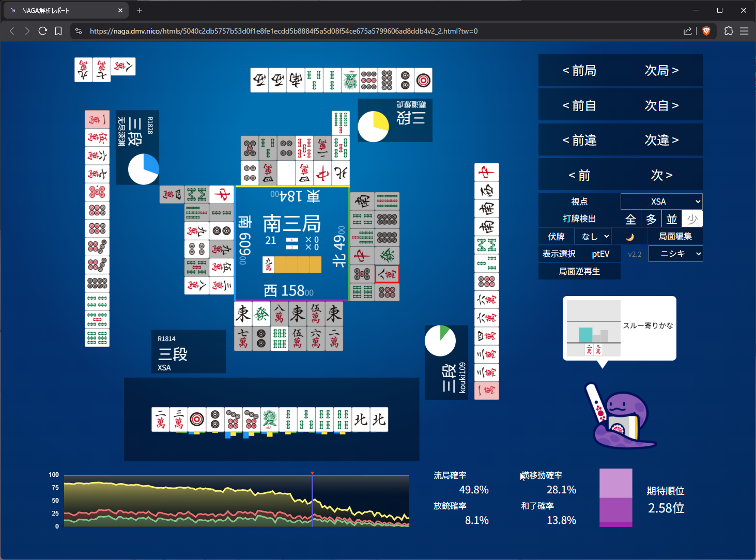Select the 多 discard detection option
The width and height of the screenshot is (756, 560).
(x=651, y=219)
